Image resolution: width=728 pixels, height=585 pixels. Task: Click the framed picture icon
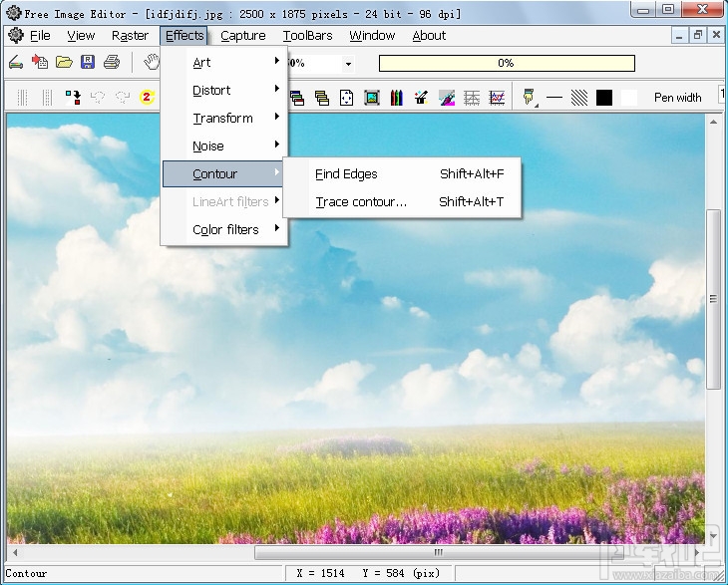(372, 98)
